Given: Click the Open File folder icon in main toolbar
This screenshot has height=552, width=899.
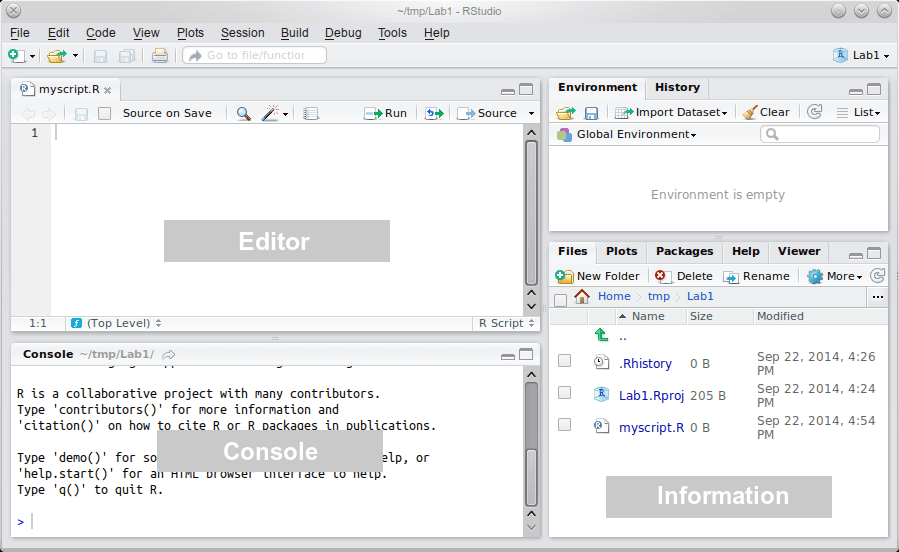Looking at the screenshot, I should click(57, 56).
